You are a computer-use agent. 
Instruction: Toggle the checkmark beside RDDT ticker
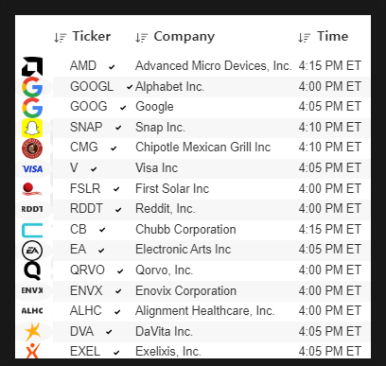(118, 210)
